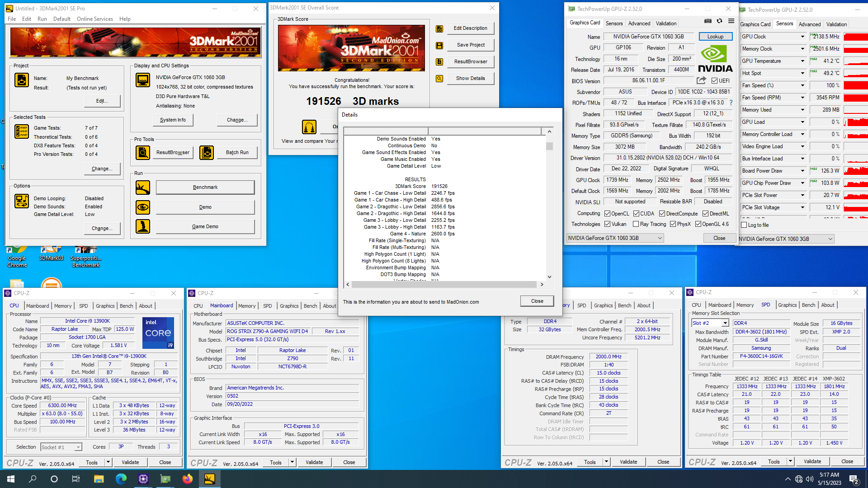Click the BIOS export share icon in GPU-Z
868x488 pixels.
701,80
